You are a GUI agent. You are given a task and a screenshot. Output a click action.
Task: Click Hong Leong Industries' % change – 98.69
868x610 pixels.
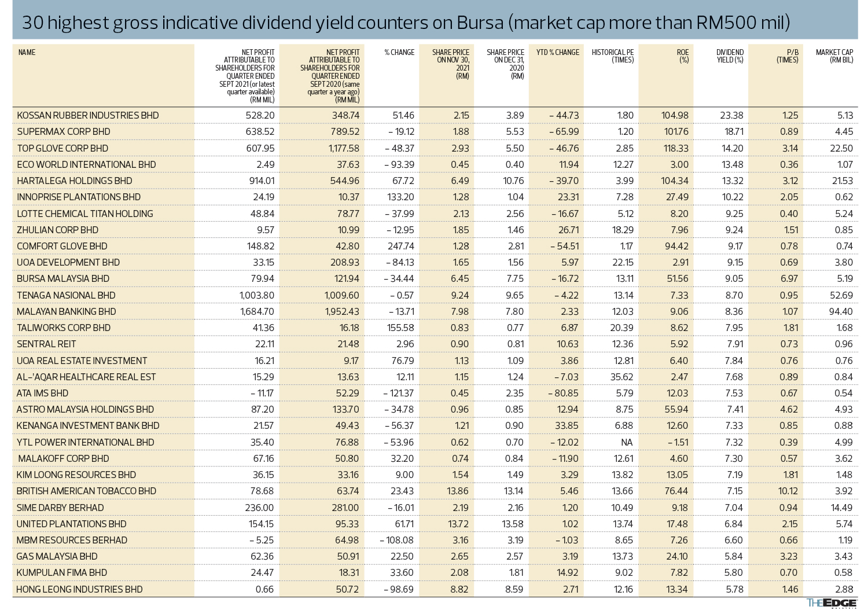click(399, 589)
